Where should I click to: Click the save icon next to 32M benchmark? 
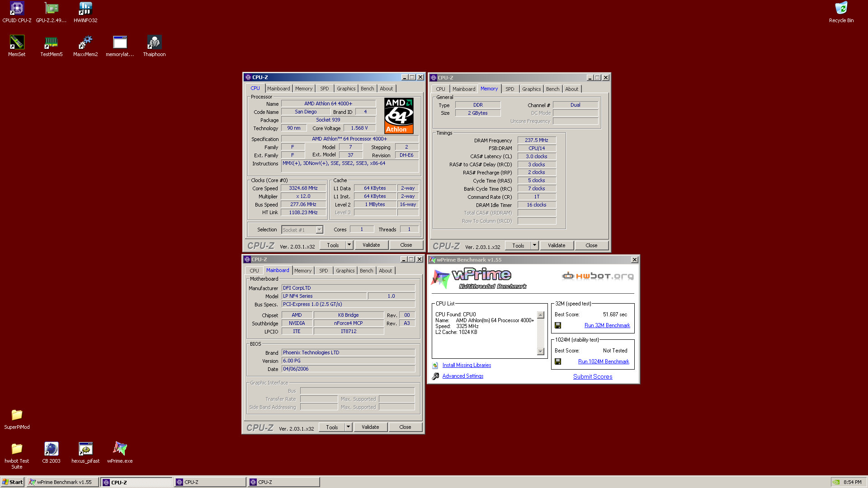pyautogui.click(x=558, y=325)
